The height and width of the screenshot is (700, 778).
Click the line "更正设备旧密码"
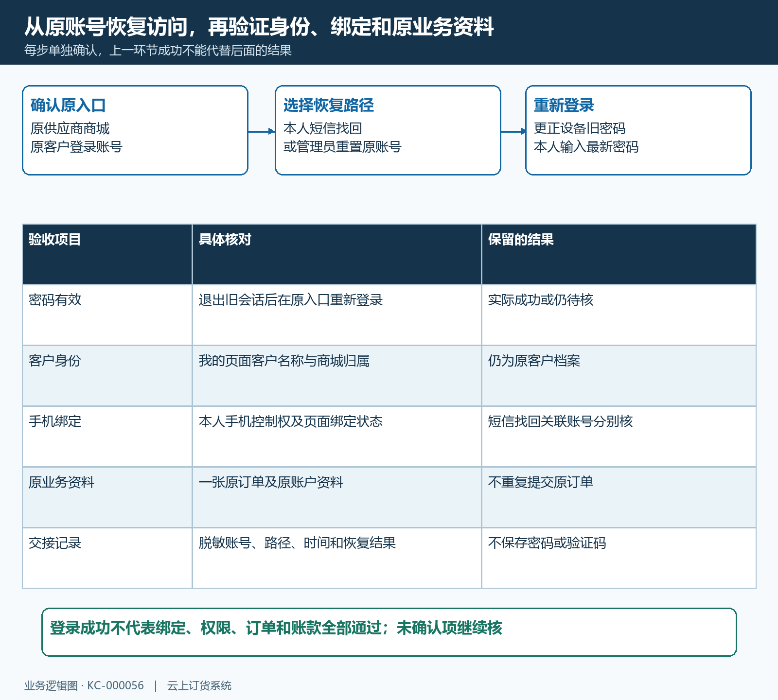pos(580,128)
